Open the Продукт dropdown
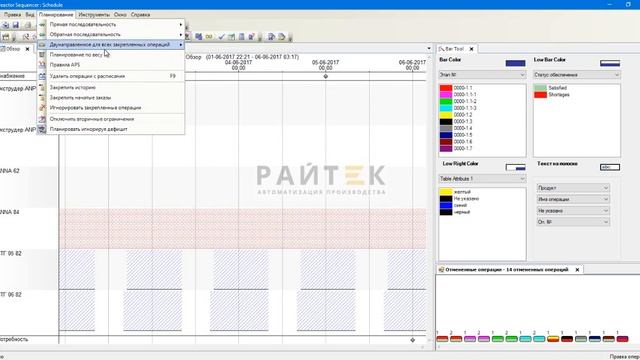Screen dimensions: 640x360 [573, 188]
